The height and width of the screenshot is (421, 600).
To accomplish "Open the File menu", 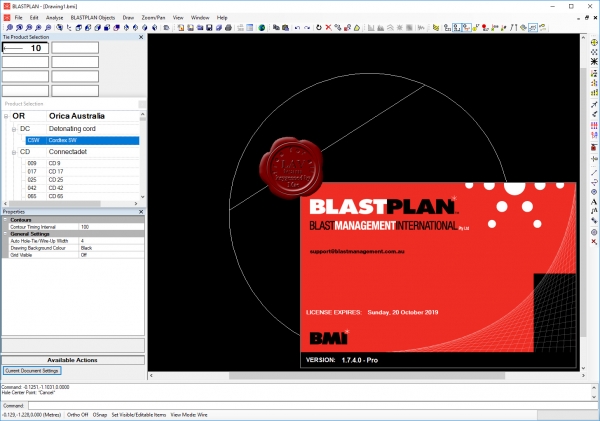I will click(18, 18).
